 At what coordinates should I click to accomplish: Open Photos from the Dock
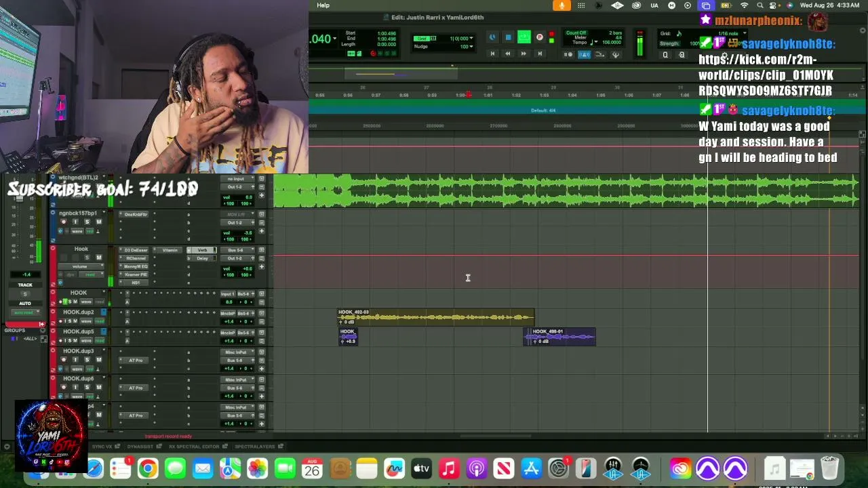257,468
